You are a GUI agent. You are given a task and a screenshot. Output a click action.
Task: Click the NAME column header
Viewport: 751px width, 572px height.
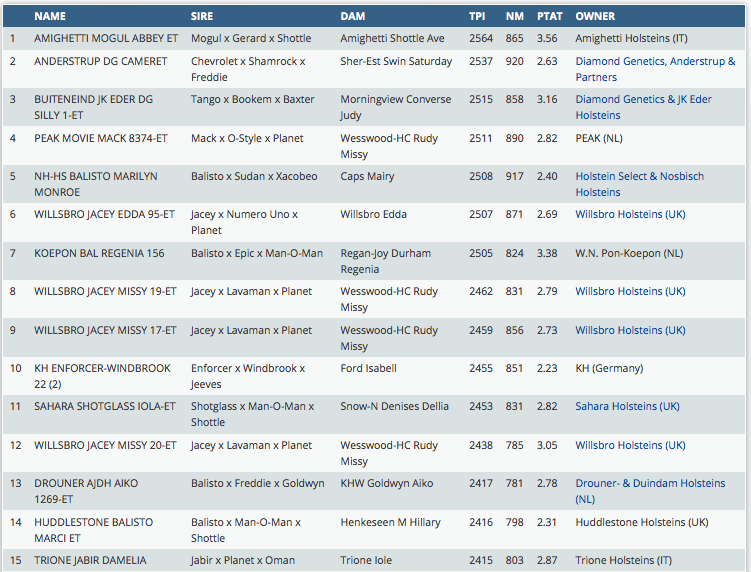coord(50,16)
